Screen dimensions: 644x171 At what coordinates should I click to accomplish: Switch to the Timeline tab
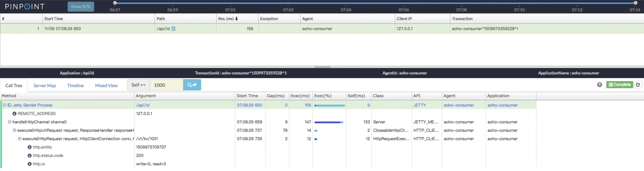tap(76, 85)
